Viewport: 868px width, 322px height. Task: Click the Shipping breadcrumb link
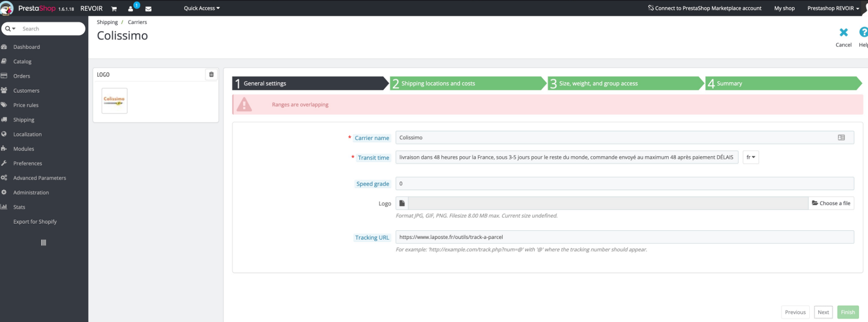tap(107, 22)
